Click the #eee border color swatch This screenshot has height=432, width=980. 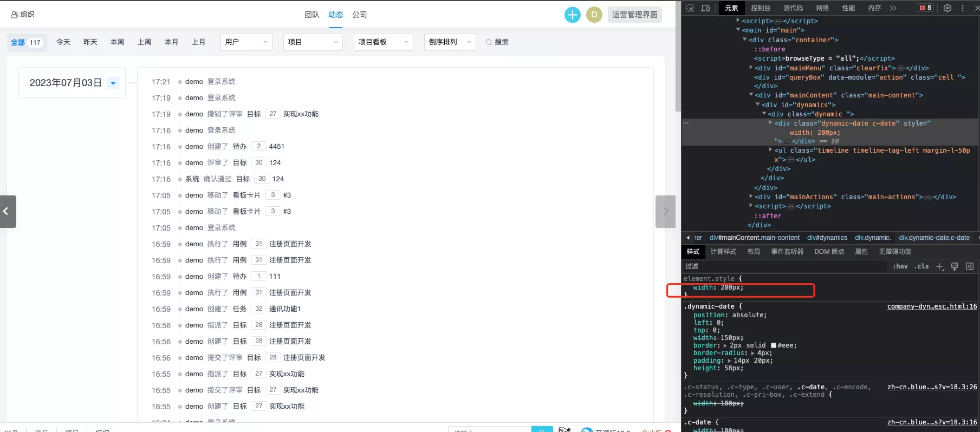coord(774,345)
